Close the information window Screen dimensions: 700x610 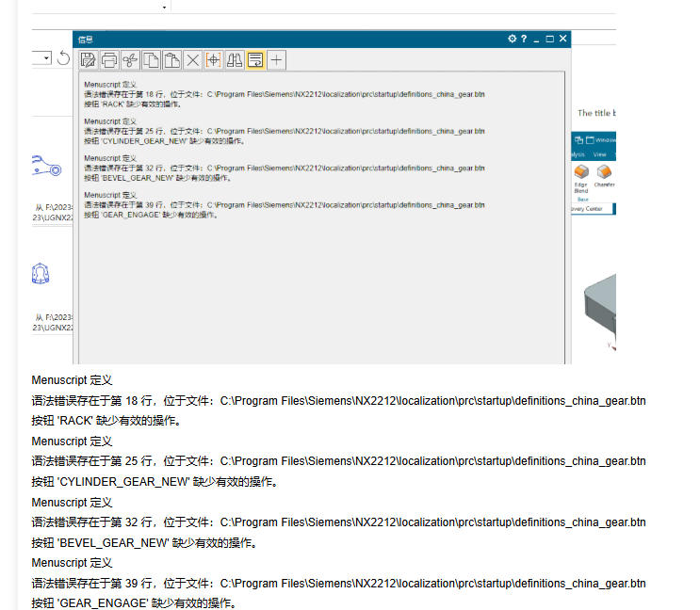pos(563,39)
